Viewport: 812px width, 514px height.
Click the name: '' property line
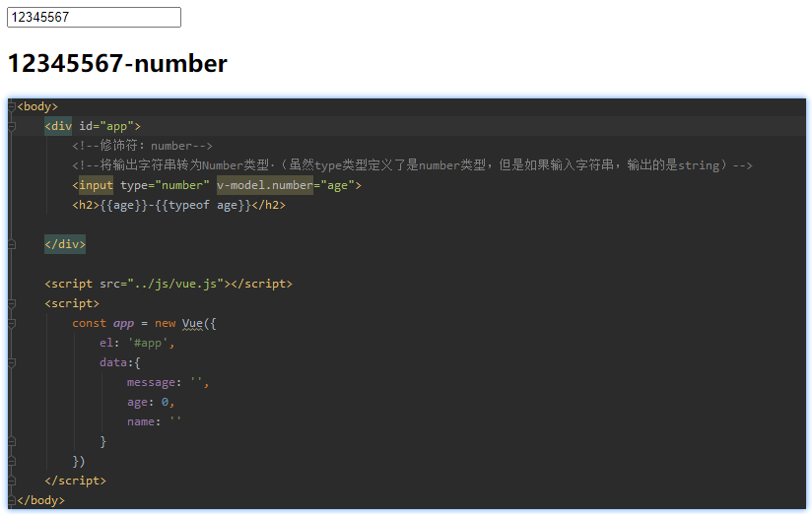tap(154, 421)
